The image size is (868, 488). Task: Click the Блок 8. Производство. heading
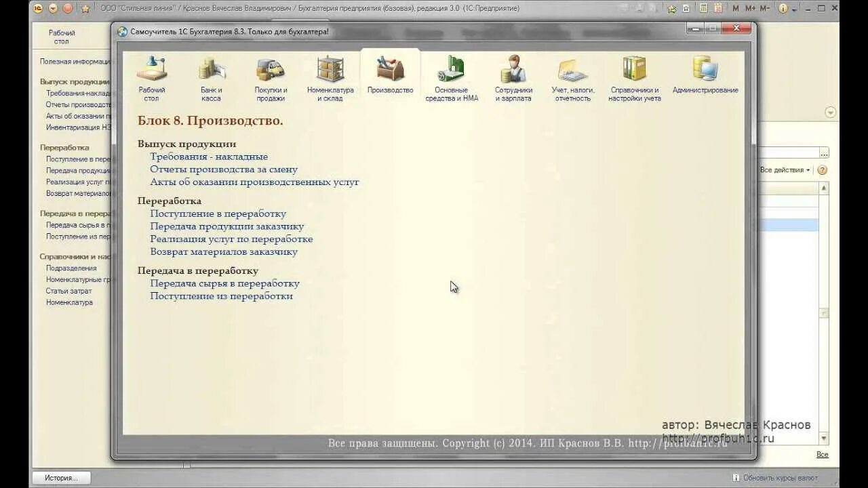(x=210, y=121)
